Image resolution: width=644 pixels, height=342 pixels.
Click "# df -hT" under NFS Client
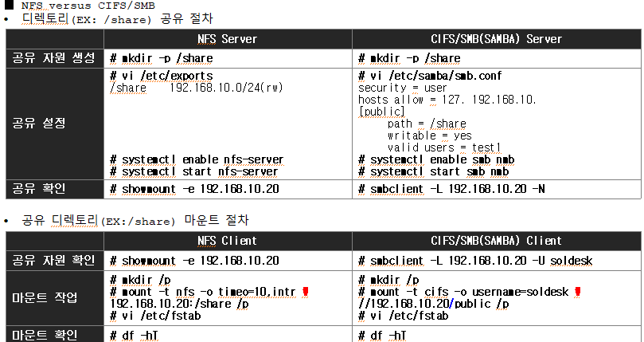point(135,336)
